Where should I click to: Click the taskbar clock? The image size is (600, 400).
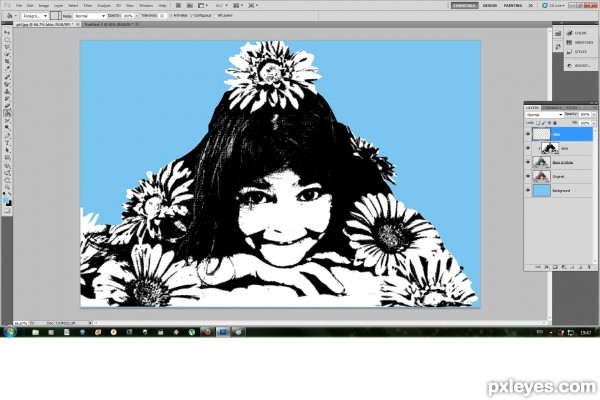tap(585, 333)
